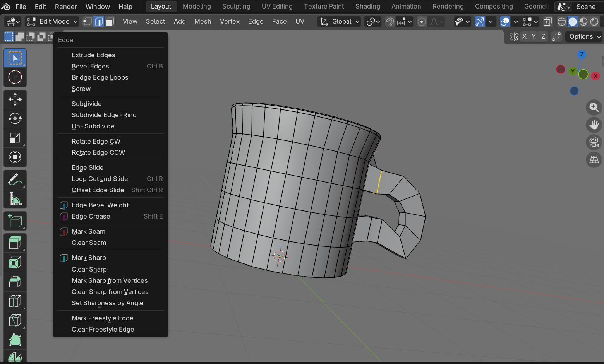Choose the Move tool

(15, 99)
